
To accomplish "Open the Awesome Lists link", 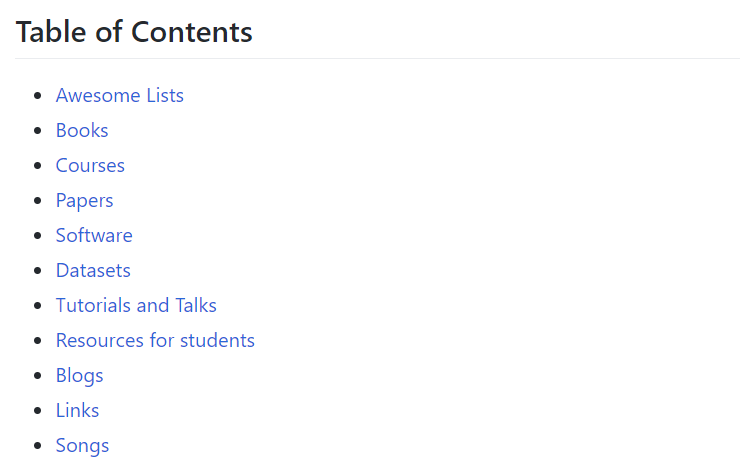I will (x=119, y=96).
